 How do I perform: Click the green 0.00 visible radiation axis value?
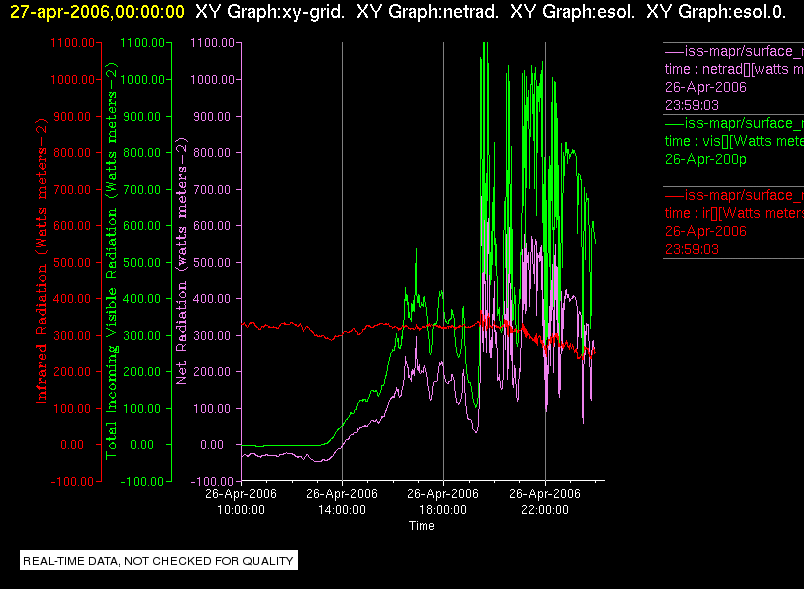142,444
